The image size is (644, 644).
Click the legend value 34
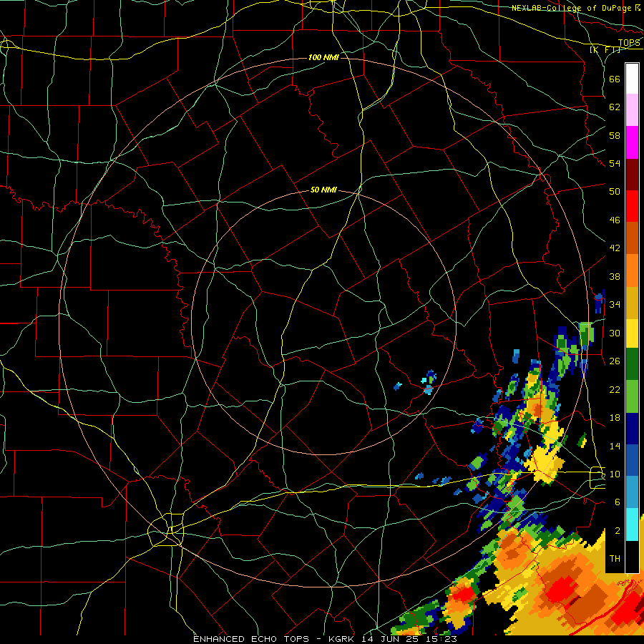615,304
